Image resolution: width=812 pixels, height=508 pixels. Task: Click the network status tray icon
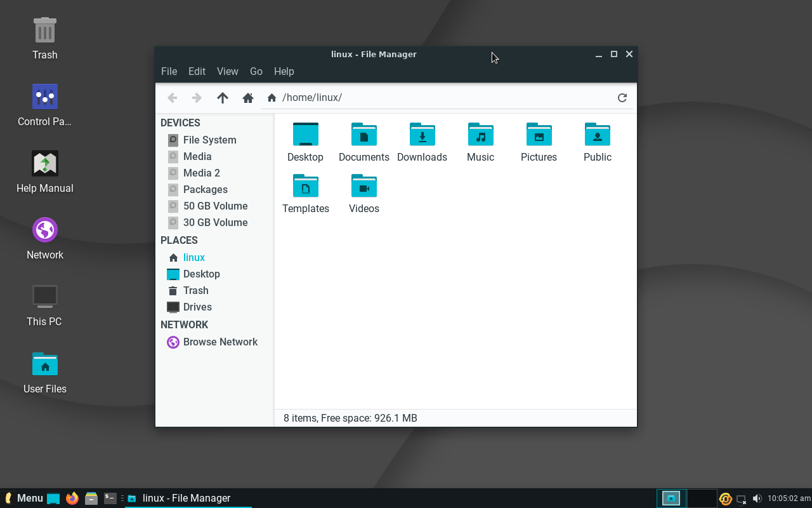click(x=741, y=499)
